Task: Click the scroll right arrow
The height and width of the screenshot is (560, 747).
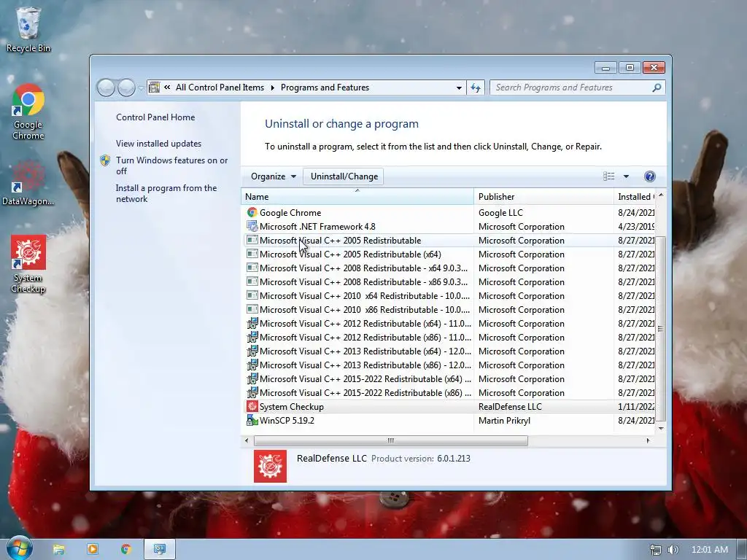Action: pos(648,440)
